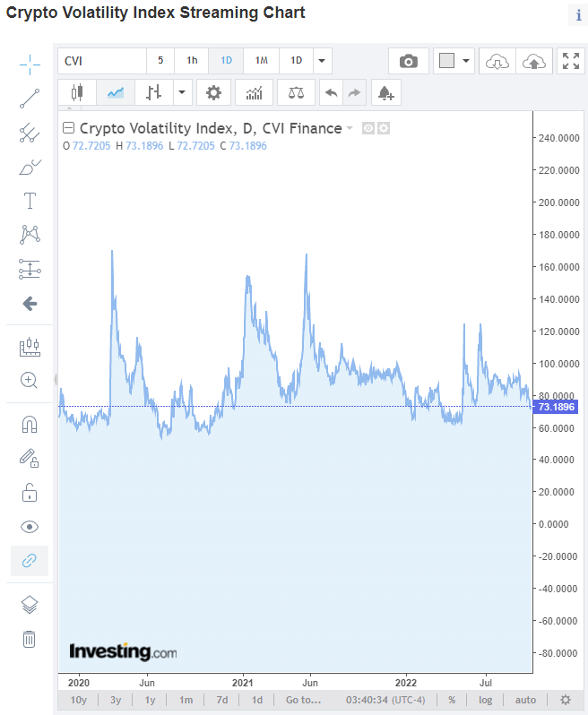The image size is (588, 715).
Task: Open series settings gear in legend
Action: (x=385, y=128)
